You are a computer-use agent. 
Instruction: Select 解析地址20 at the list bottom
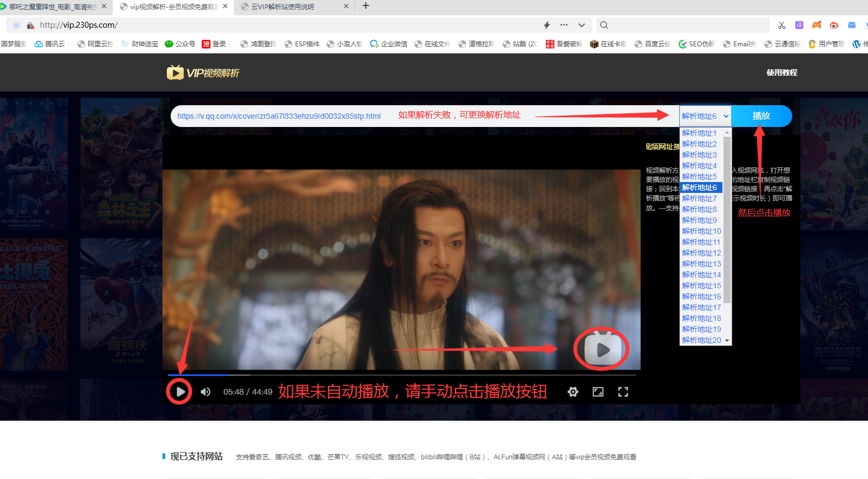click(701, 340)
